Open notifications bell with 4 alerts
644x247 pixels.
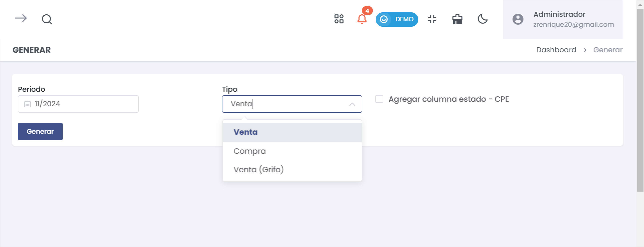(x=361, y=19)
